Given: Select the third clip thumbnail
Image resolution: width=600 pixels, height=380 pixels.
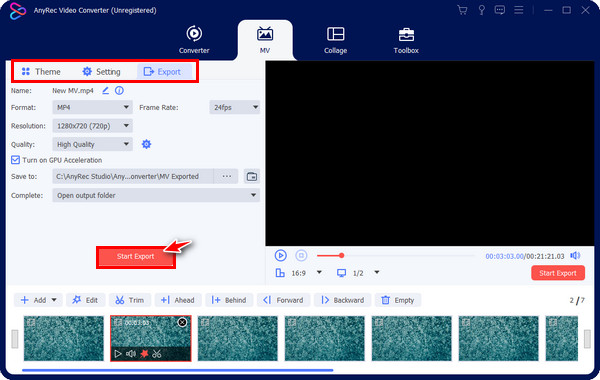Looking at the screenshot, I should (x=238, y=338).
